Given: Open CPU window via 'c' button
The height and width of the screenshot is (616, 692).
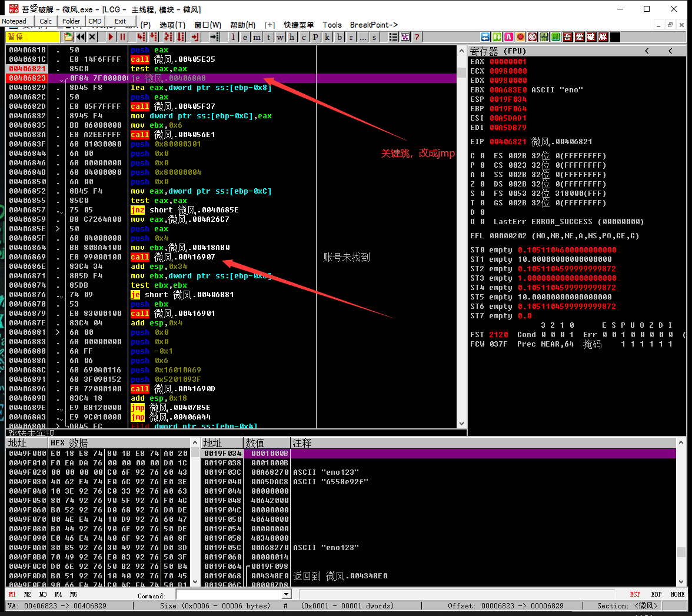Looking at the screenshot, I should point(304,37).
